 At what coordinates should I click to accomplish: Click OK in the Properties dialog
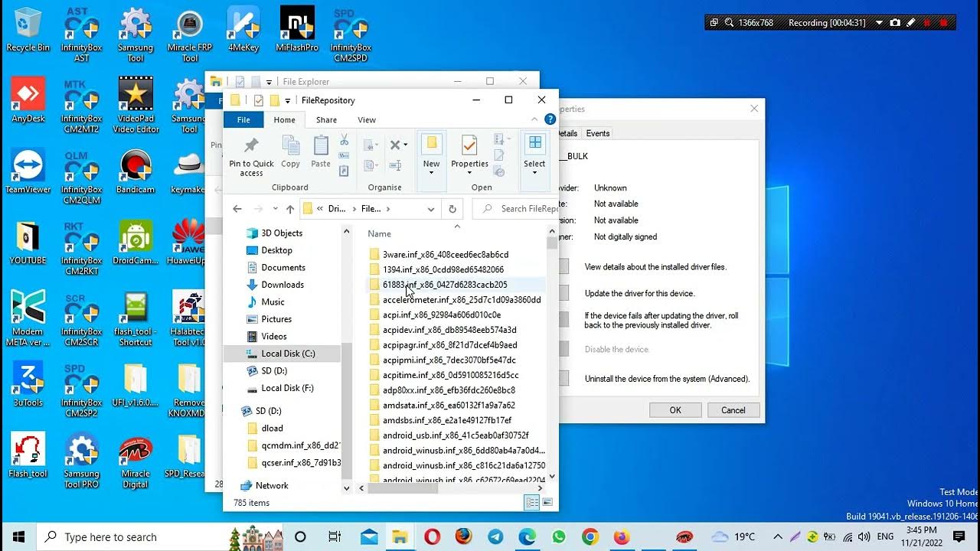[x=675, y=410]
